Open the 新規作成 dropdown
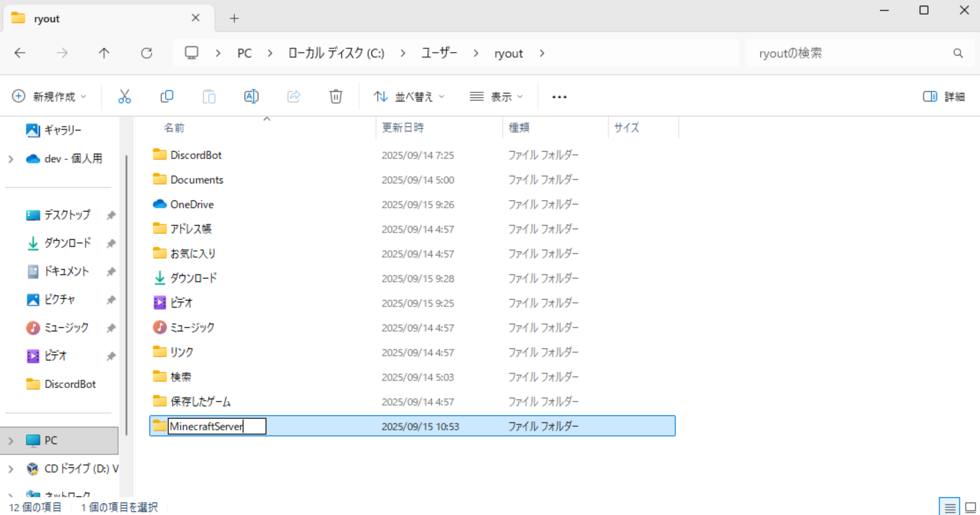The image size is (980, 515). (49, 96)
